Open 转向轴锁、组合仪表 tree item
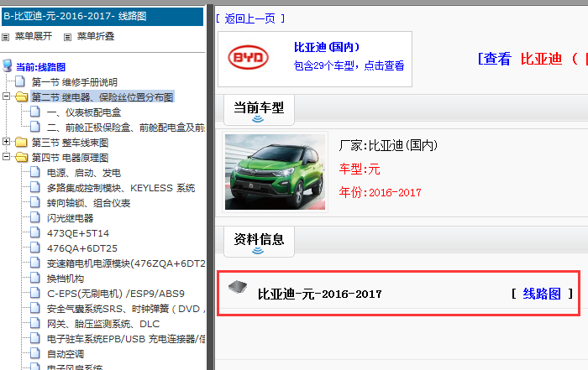This screenshot has width=588, height=370. point(88,203)
